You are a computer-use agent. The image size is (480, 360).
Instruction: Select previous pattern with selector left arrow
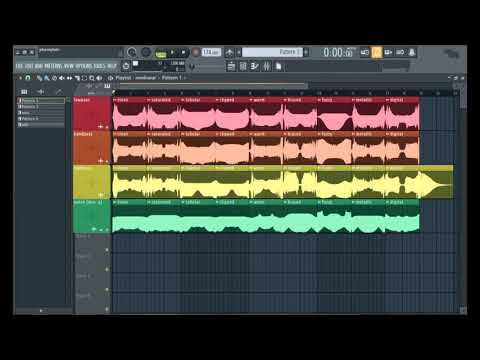(x=239, y=52)
